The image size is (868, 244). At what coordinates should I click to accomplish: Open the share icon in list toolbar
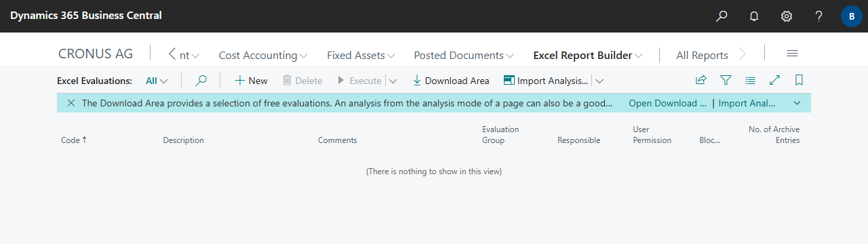[x=701, y=80]
